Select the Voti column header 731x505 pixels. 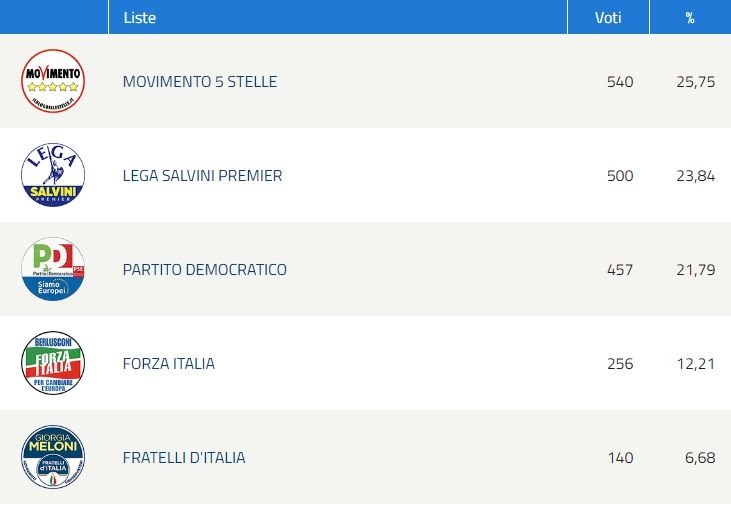[608, 18]
